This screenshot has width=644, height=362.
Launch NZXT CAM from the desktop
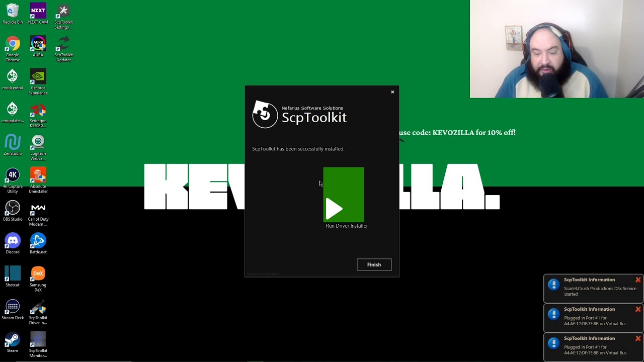click(x=38, y=14)
